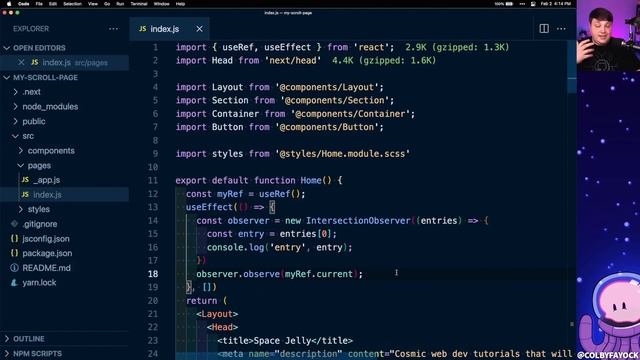Expand the components folder
Screen dimensions: 640x360
[21, 151]
